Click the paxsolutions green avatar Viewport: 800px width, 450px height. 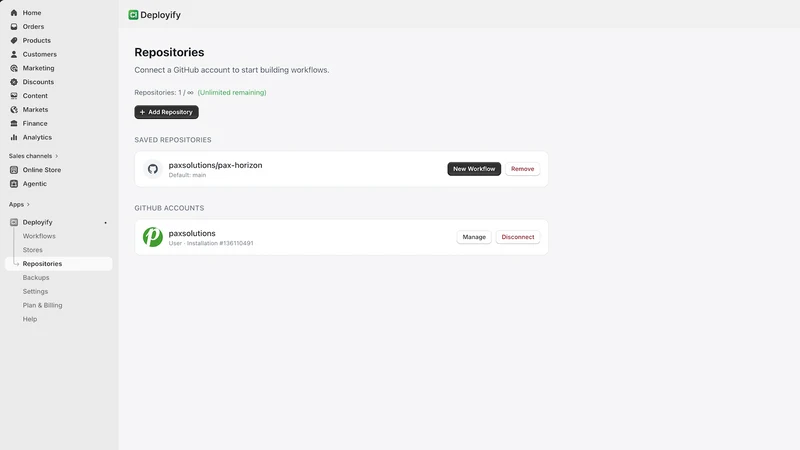point(153,237)
